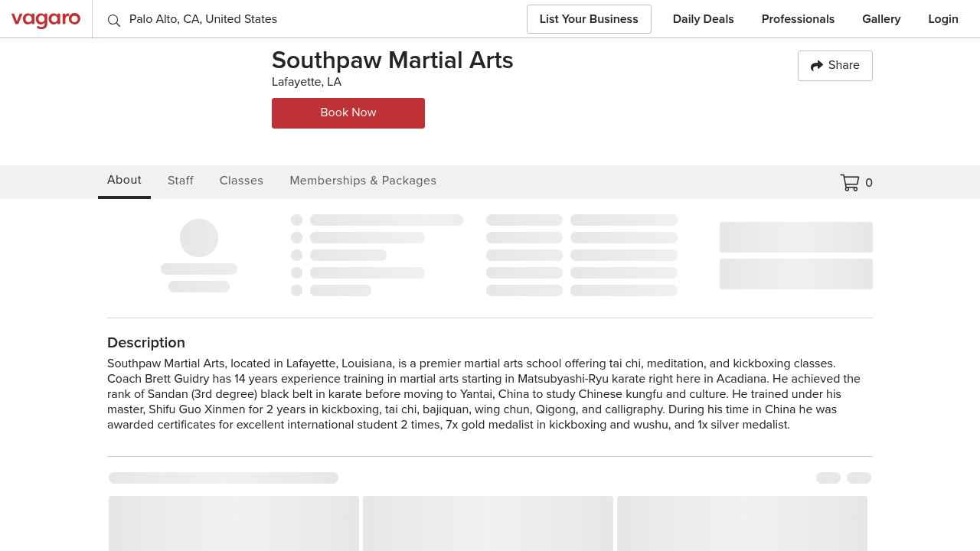Open the Classes tab

pos(241,181)
